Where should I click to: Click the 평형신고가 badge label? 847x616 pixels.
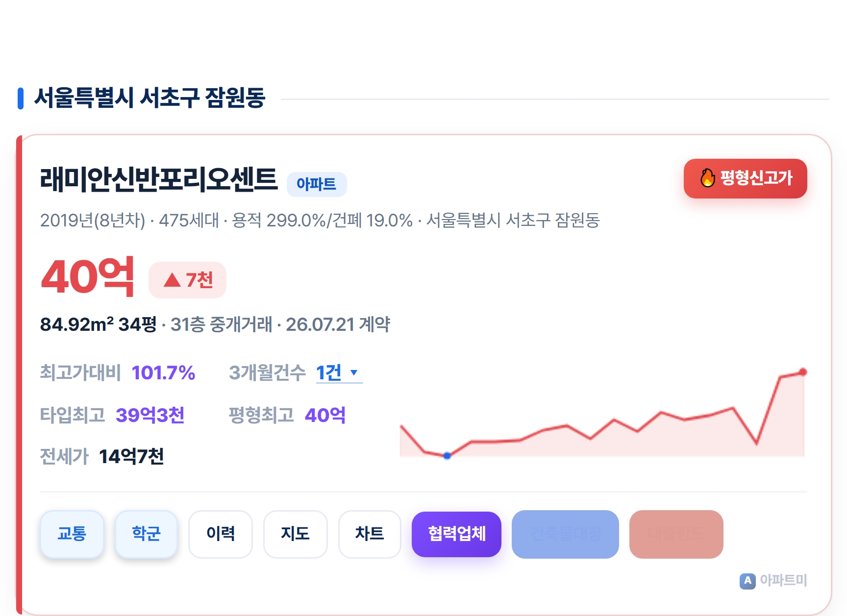pyautogui.click(x=756, y=178)
